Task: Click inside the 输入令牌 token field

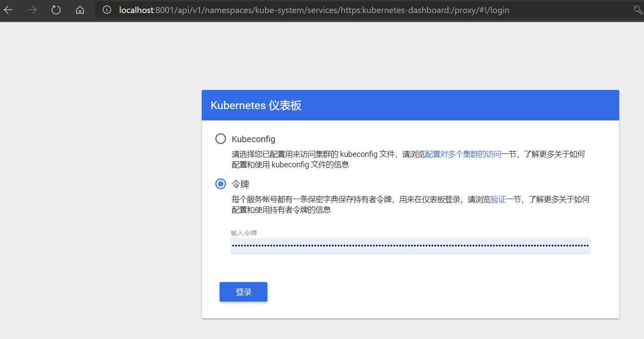Action: point(410,246)
